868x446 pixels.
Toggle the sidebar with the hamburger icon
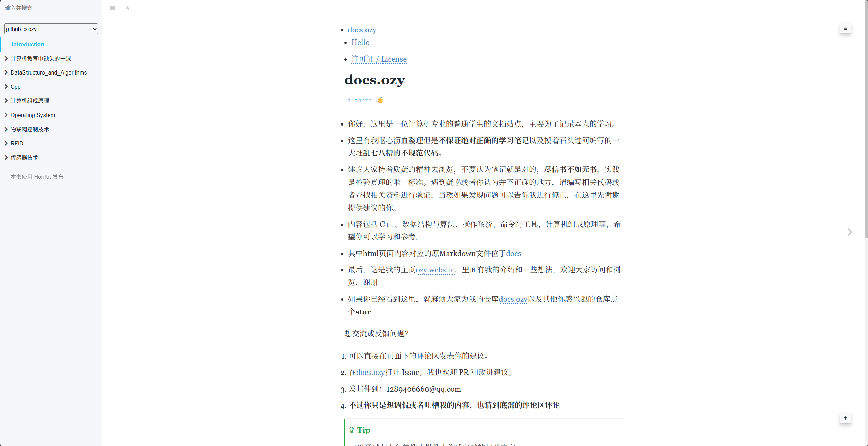(113, 8)
